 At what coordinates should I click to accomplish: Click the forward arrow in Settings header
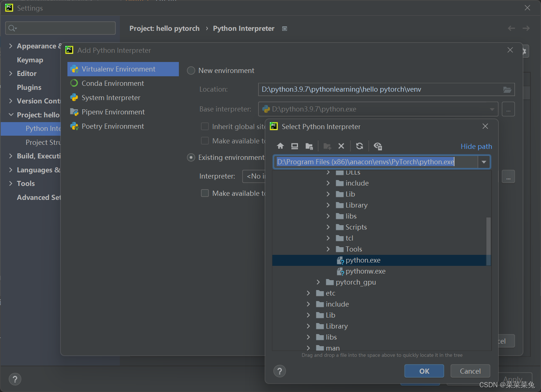click(x=526, y=28)
